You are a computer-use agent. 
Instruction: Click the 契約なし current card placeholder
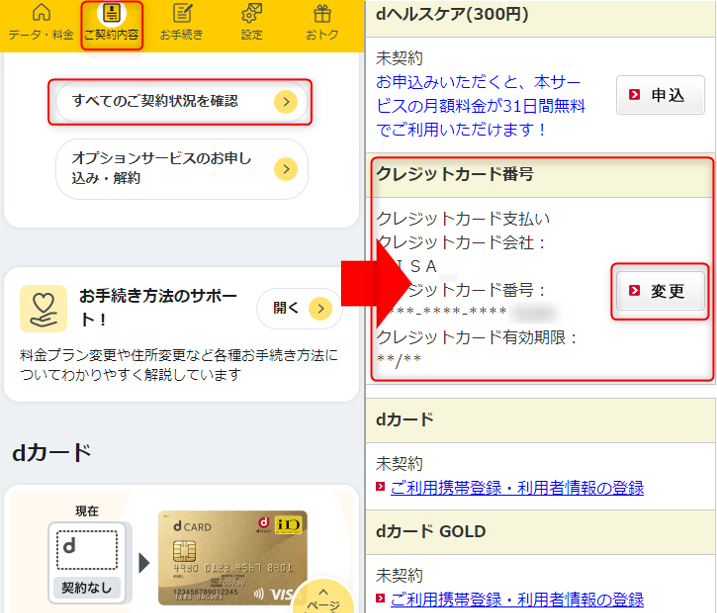tap(87, 563)
